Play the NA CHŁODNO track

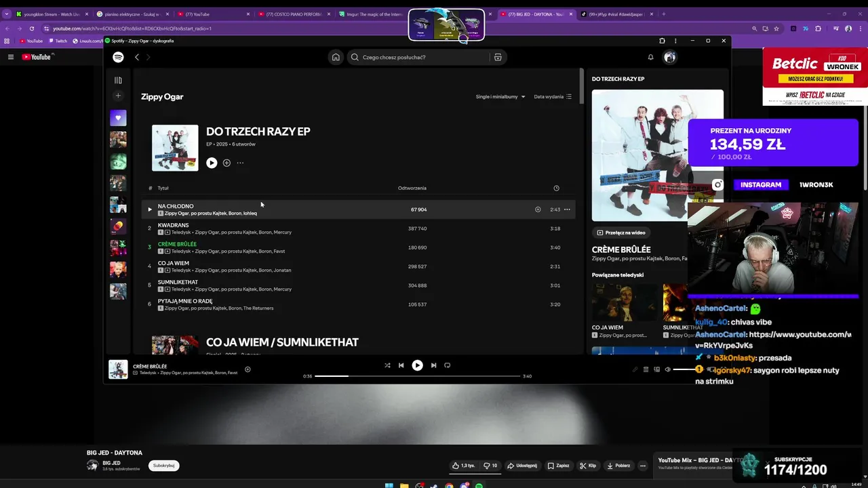point(150,209)
